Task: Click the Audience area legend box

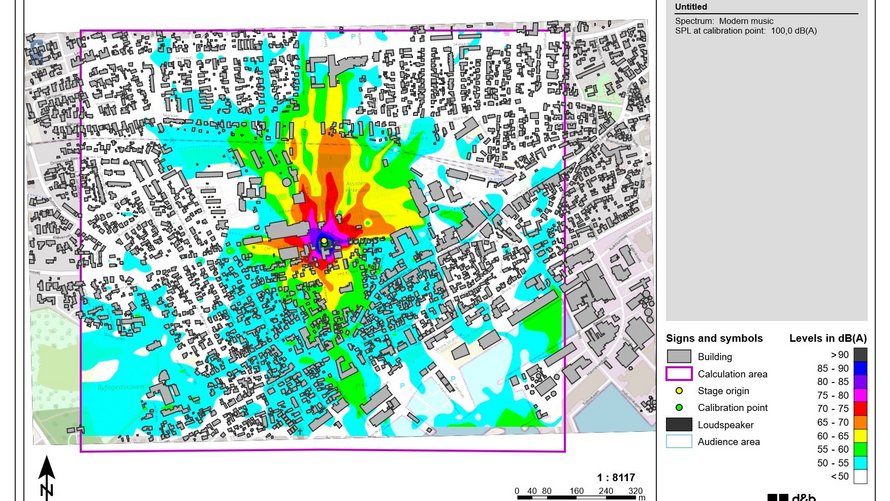Action: (679, 441)
